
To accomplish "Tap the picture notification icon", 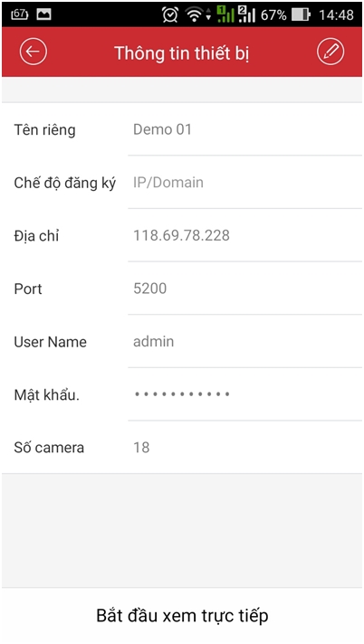I will 43,14.
